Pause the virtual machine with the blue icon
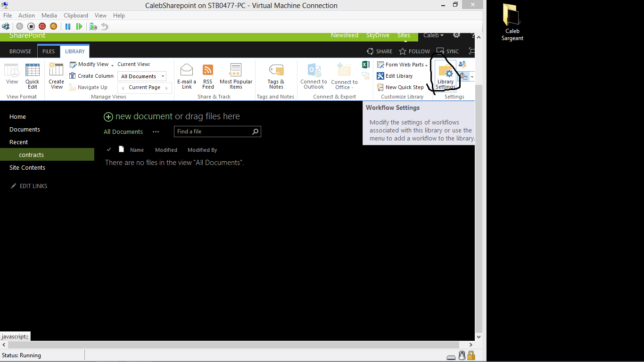The height and width of the screenshot is (362, 644). [x=68, y=26]
